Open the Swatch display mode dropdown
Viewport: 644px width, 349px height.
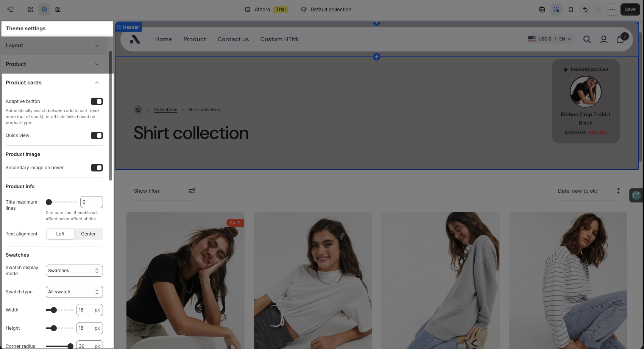(x=74, y=271)
